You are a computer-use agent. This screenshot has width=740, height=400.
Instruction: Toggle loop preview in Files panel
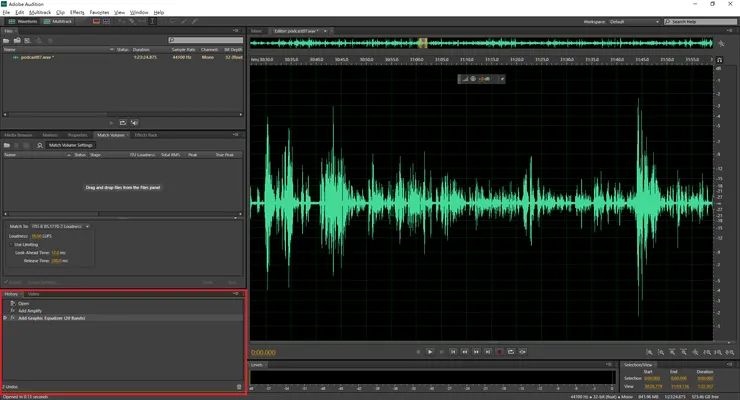click(x=122, y=122)
